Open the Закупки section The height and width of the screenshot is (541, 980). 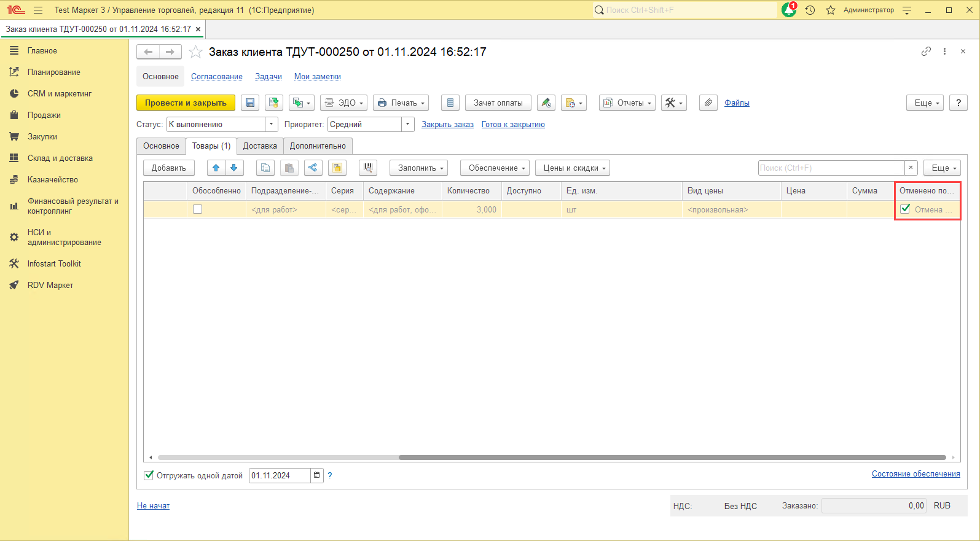point(42,137)
